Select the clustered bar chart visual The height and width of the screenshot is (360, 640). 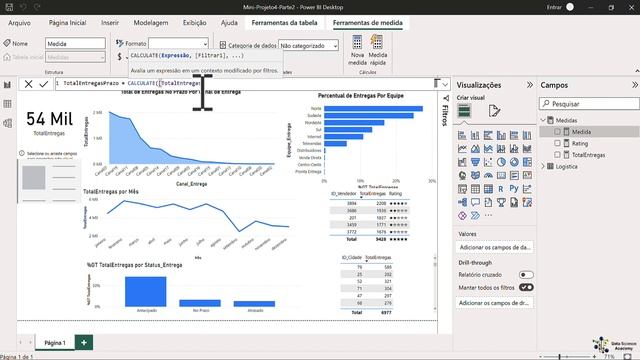tap(488, 135)
